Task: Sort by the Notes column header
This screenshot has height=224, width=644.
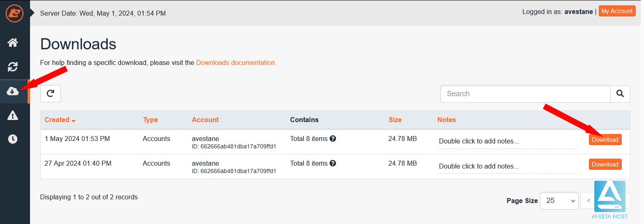Action: click(x=447, y=120)
